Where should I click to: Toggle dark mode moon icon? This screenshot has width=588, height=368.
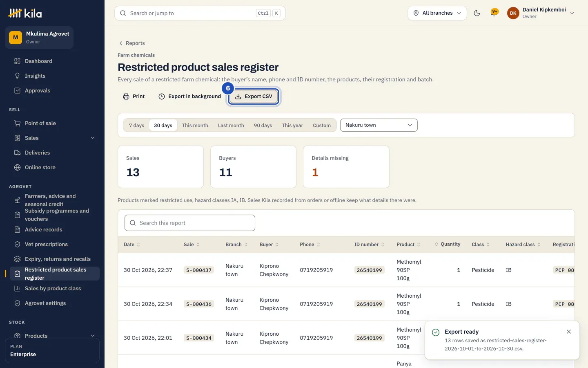tap(477, 13)
